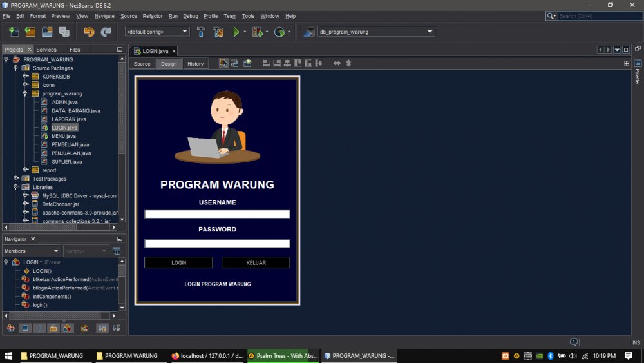Click the LOGIN button on form
Viewport: 644px width, 363px height.
coord(178,263)
